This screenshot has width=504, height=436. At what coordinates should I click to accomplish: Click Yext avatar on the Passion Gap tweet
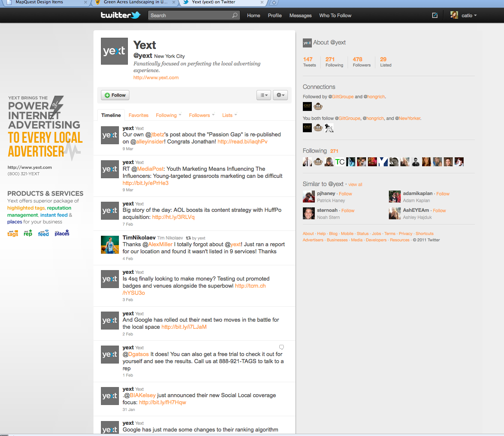pos(110,135)
